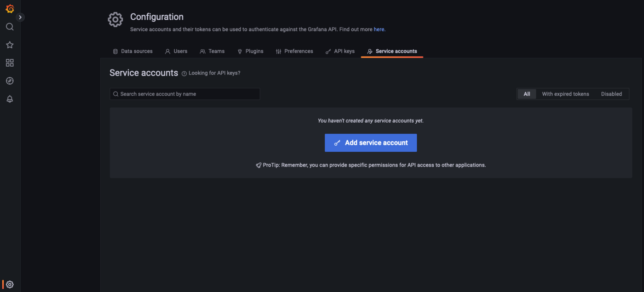Expand the navigation sidebar with the chevron
Screen dimensions: 644x292
20,17
